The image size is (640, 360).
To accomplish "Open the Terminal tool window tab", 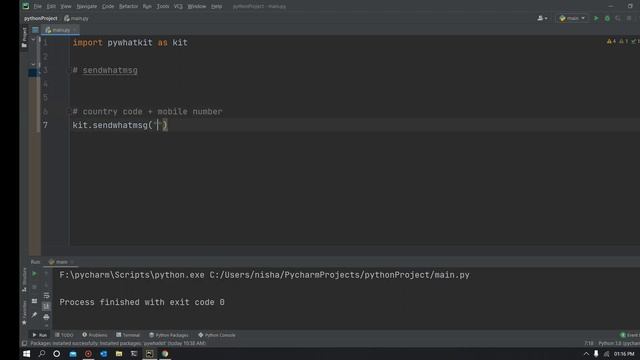I will (x=128, y=335).
